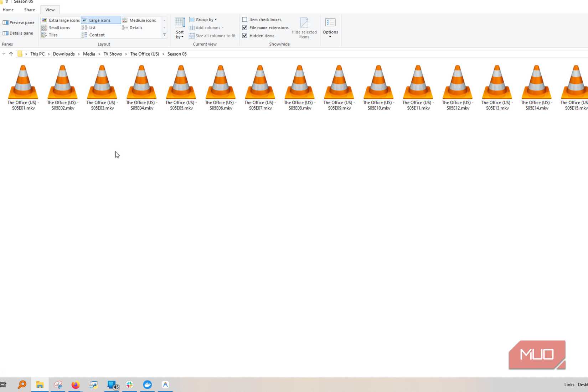
Task: Navigate to Media in breadcrumb
Action: tap(89, 54)
